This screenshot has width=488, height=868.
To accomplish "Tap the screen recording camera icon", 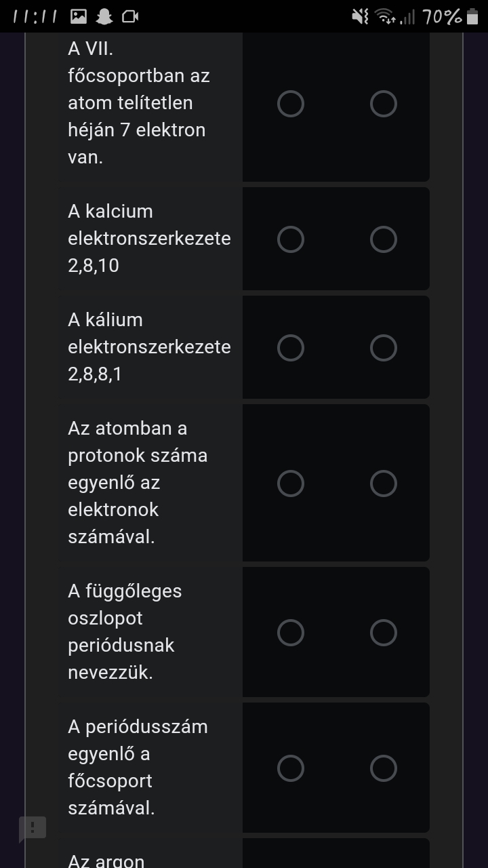I will (129, 16).
